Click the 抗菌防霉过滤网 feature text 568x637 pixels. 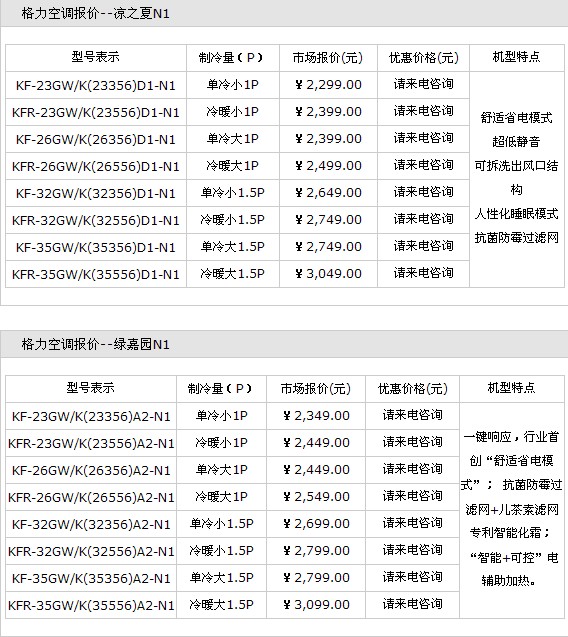pyautogui.click(x=517, y=238)
